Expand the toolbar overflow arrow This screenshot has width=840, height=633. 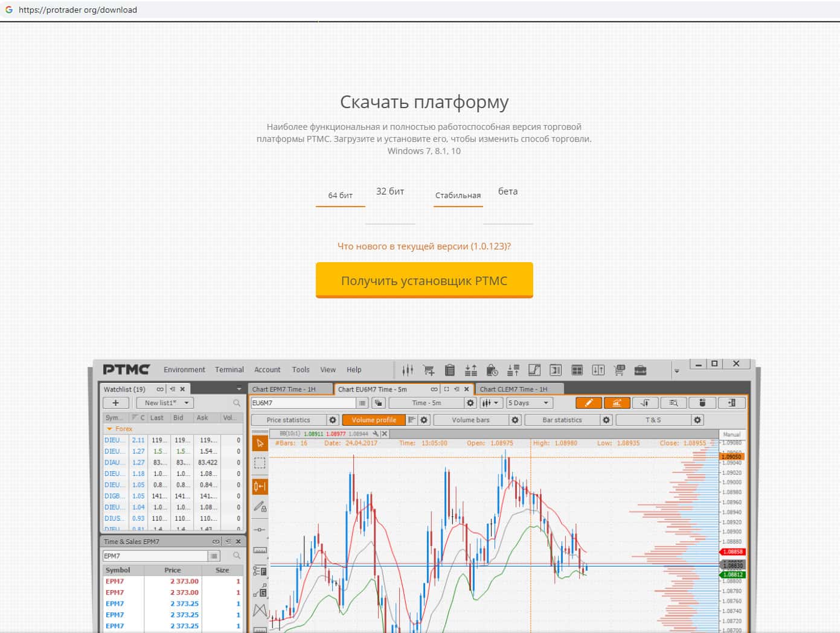coord(677,371)
